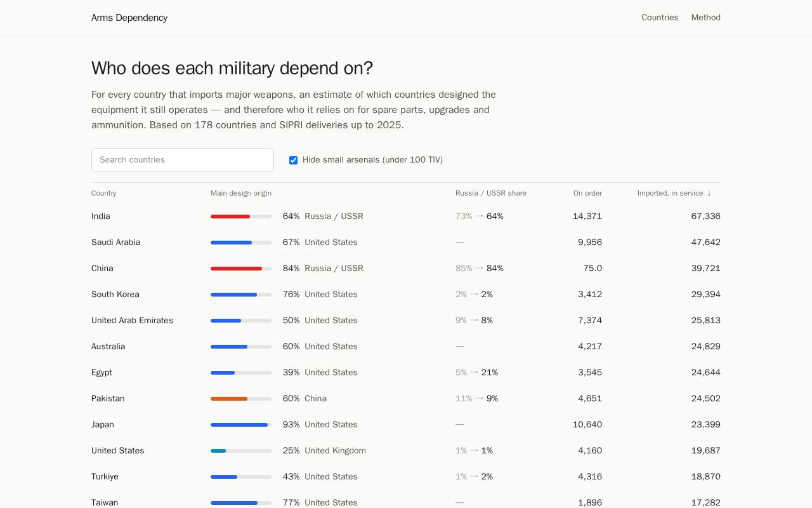Open the Method navigation link

pyautogui.click(x=706, y=18)
